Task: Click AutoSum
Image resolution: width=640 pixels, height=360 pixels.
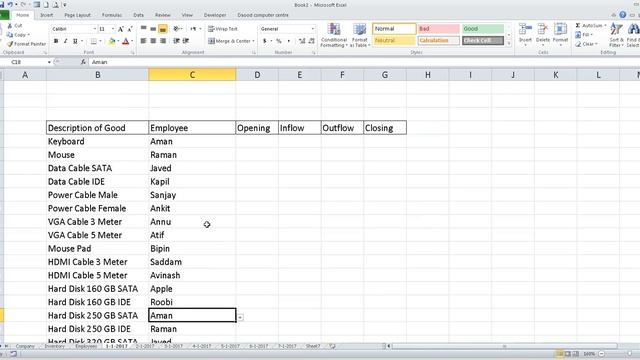Action: tap(589, 25)
